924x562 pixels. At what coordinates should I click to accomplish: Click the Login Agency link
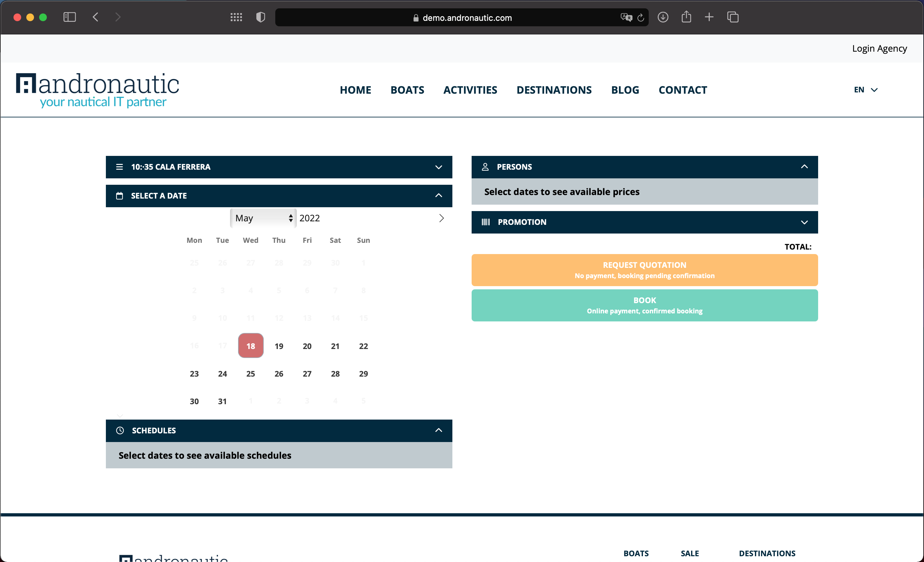click(x=879, y=49)
